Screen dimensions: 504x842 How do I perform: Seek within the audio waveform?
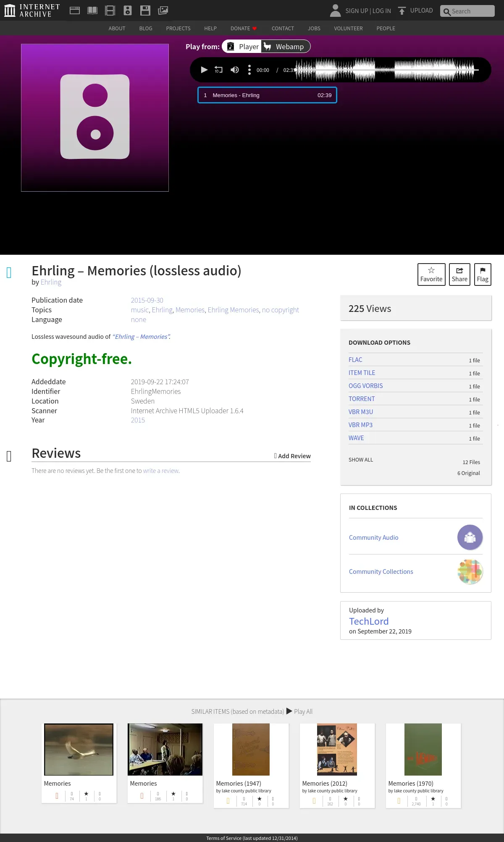387,70
